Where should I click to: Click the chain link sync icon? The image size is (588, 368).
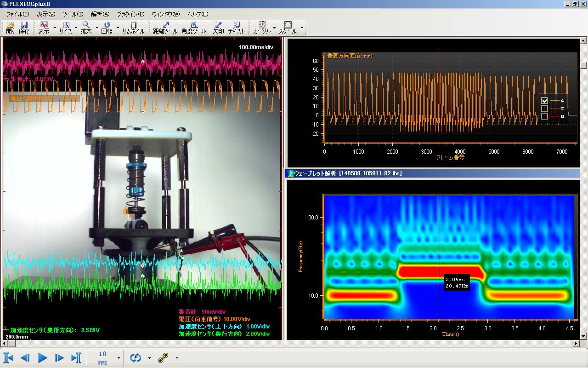tap(163, 358)
